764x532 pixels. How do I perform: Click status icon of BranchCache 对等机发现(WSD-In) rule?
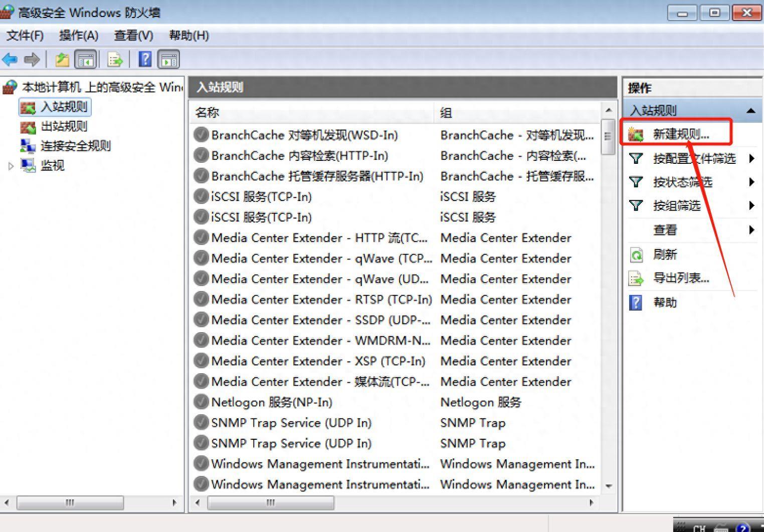pyautogui.click(x=201, y=135)
